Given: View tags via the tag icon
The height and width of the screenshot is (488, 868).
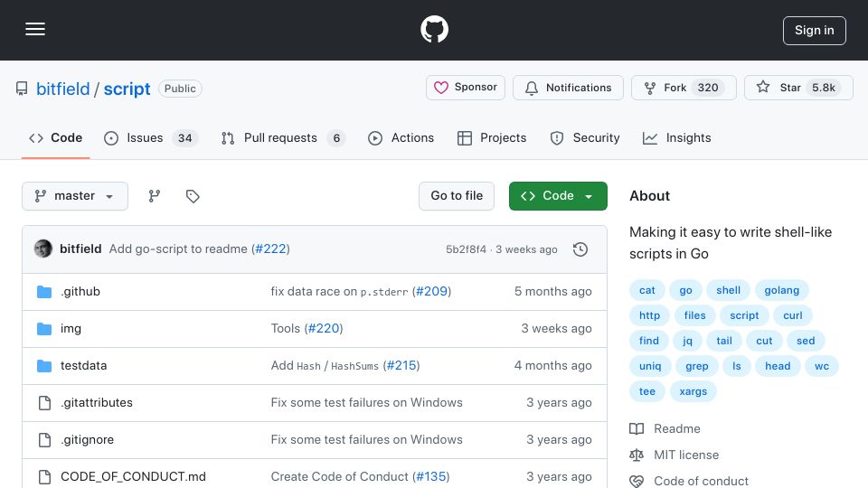Looking at the screenshot, I should (193, 196).
